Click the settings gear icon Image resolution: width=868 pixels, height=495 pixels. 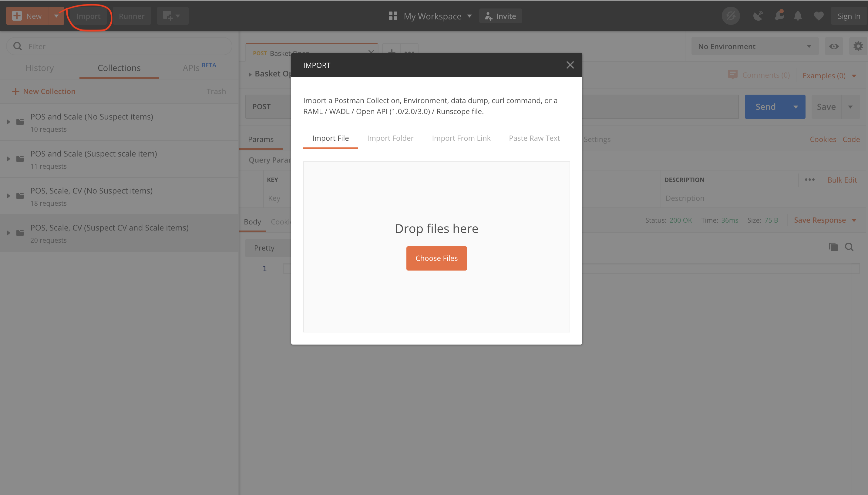coord(859,46)
